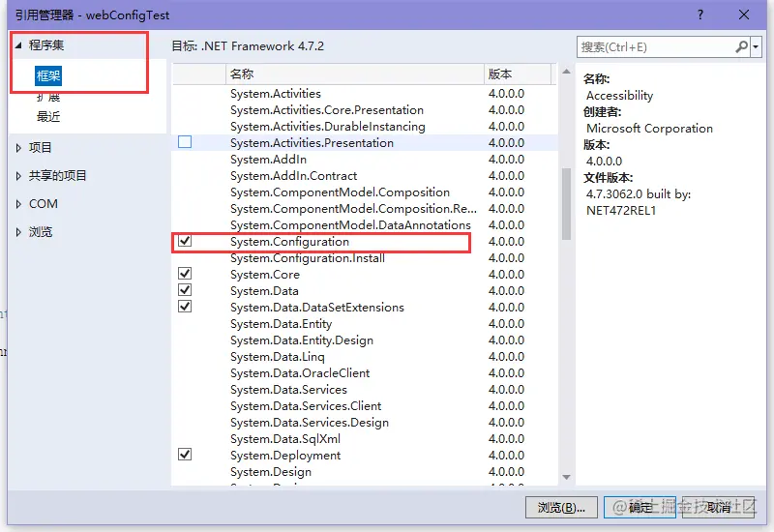
Task: Select the System.ComponentModel.Composition.Re... row
Action: 365,208
